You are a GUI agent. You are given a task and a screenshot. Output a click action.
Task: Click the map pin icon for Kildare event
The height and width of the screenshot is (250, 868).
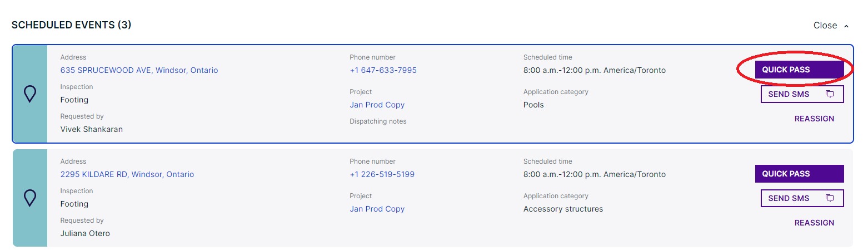[30, 198]
